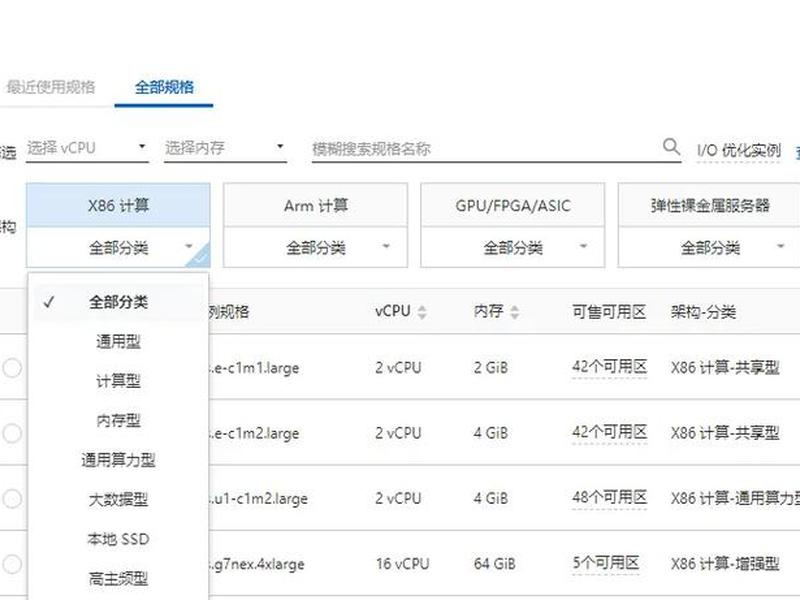The image size is (800, 600).
Task: Click 2 vCPU in the u1-c1m2.large row
Action: tap(398, 498)
